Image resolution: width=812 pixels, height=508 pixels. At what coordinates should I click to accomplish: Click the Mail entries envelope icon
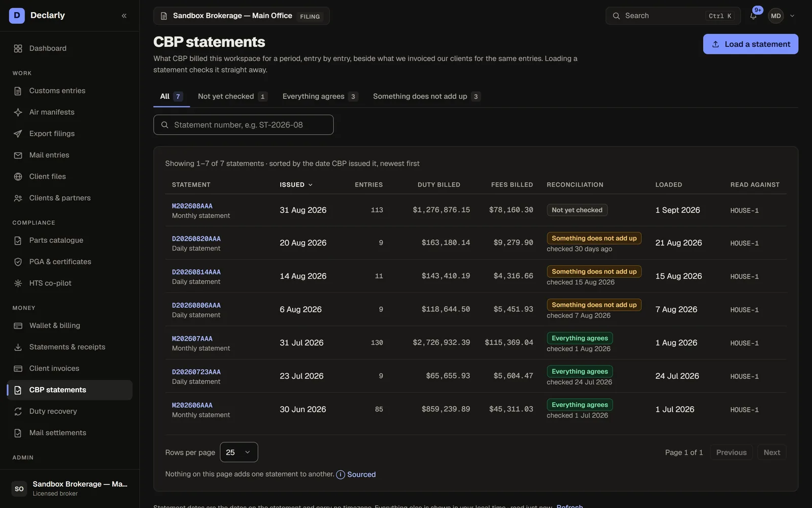pos(18,155)
